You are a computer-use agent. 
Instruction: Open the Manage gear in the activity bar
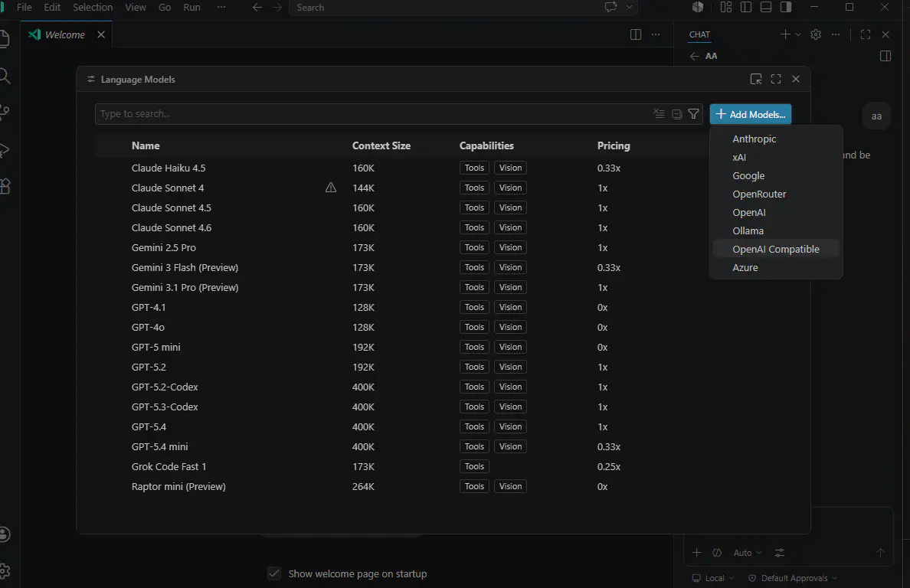click(5, 571)
